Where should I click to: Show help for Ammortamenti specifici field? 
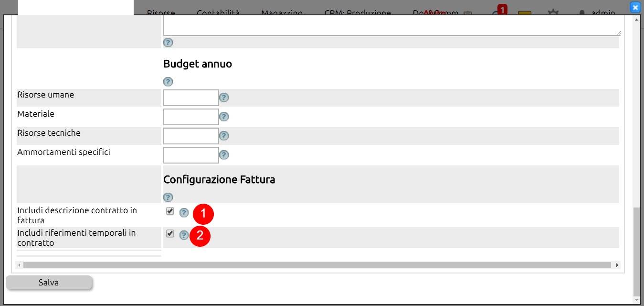click(224, 155)
